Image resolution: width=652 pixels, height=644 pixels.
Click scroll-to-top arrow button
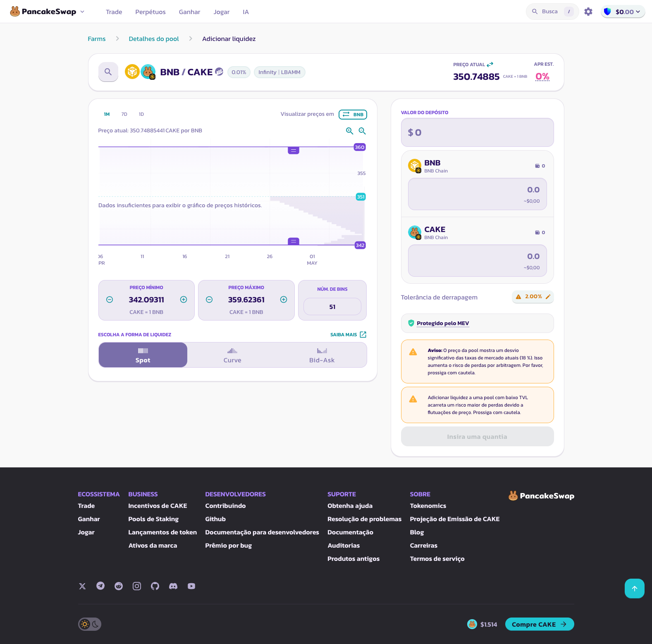pos(635,589)
